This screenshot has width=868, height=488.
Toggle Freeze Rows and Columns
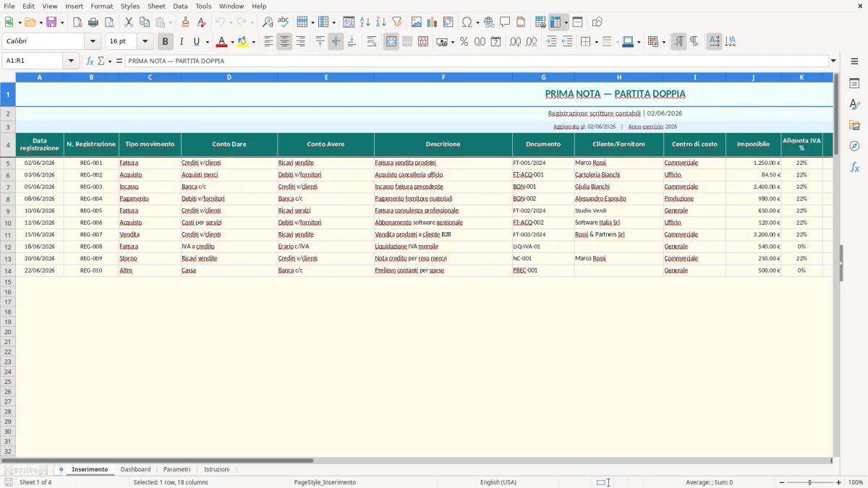tap(556, 22)
